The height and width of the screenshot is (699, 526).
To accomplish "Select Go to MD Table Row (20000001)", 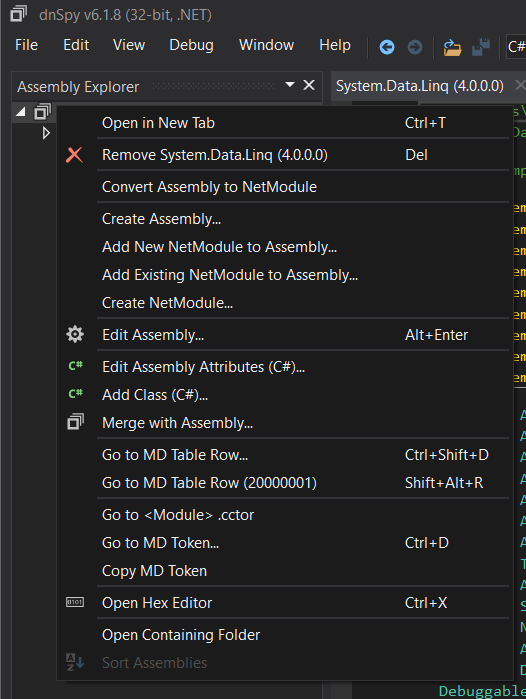I will coord(283,483).
